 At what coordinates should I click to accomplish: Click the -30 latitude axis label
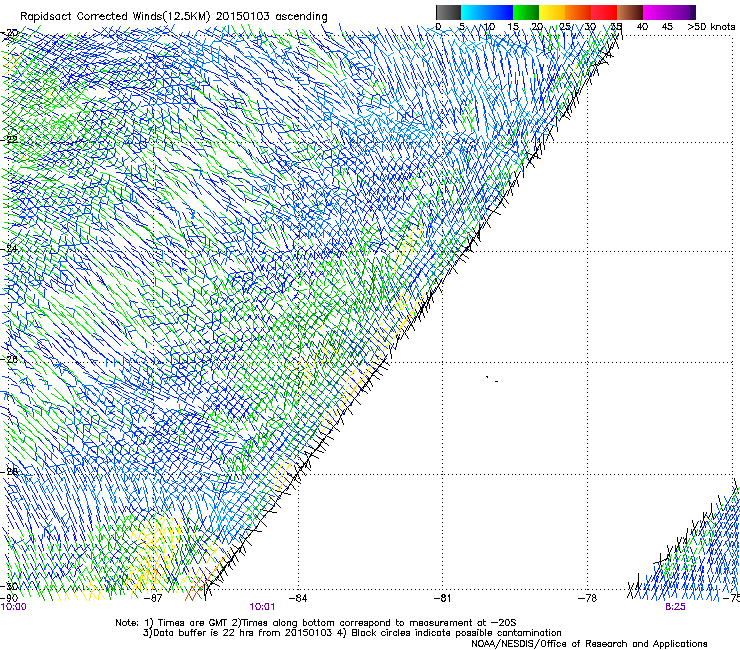[x=10, y=586]
